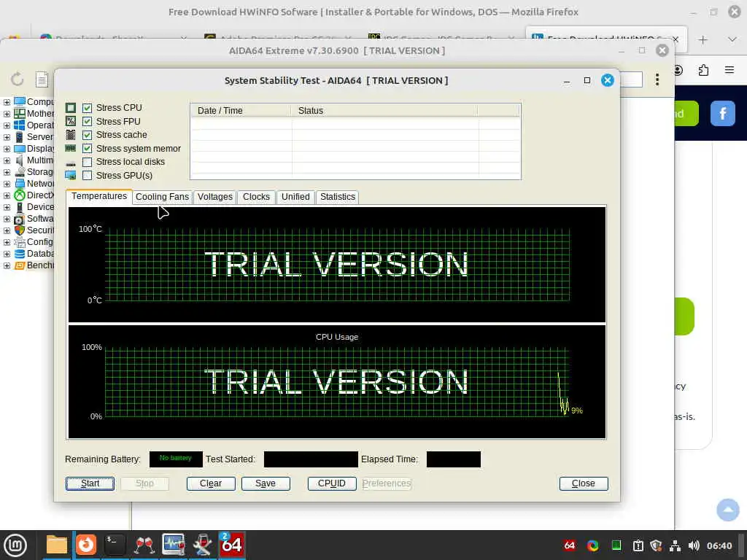This screenshot has width=747, height=560.
Task: Click the network icon in system tray
Action: click(x=675, y=545)
